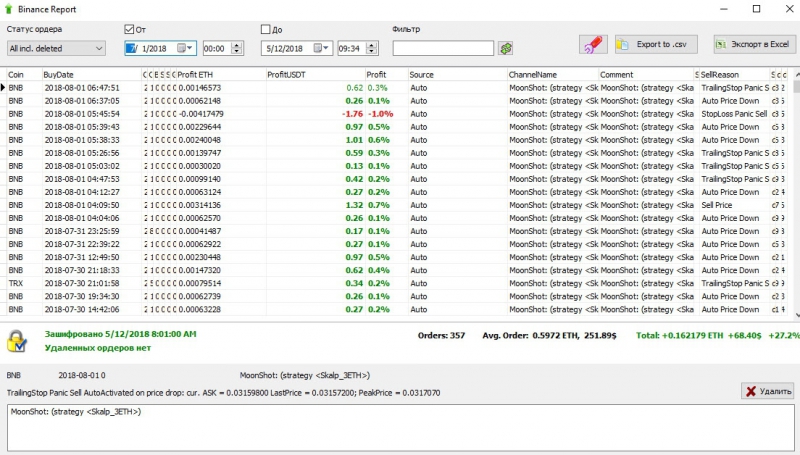This screenshot has height=455, width=800.
Task: Sort by the ProfitUSDT column header
Action: pos(315,74)
